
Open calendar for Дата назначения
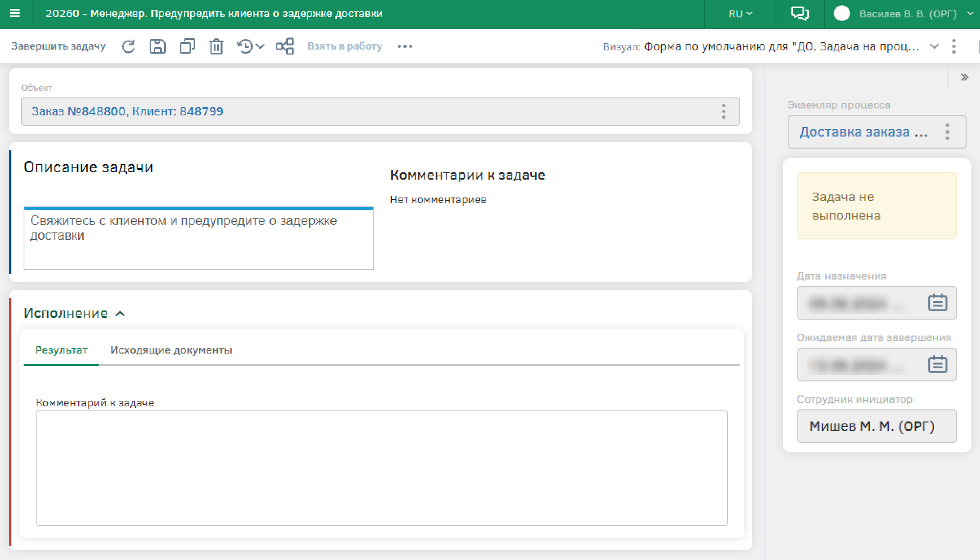click(x=937, y=303)
